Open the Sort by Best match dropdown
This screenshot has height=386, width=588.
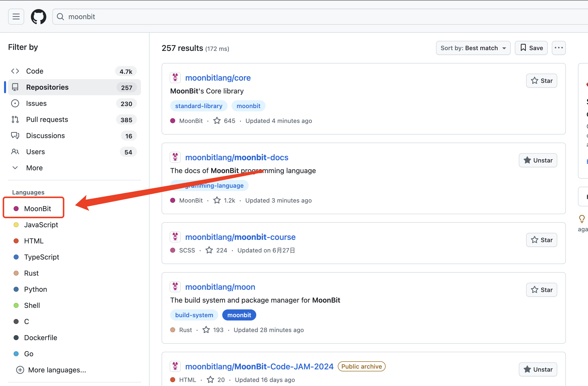click(x=473, y=48)
